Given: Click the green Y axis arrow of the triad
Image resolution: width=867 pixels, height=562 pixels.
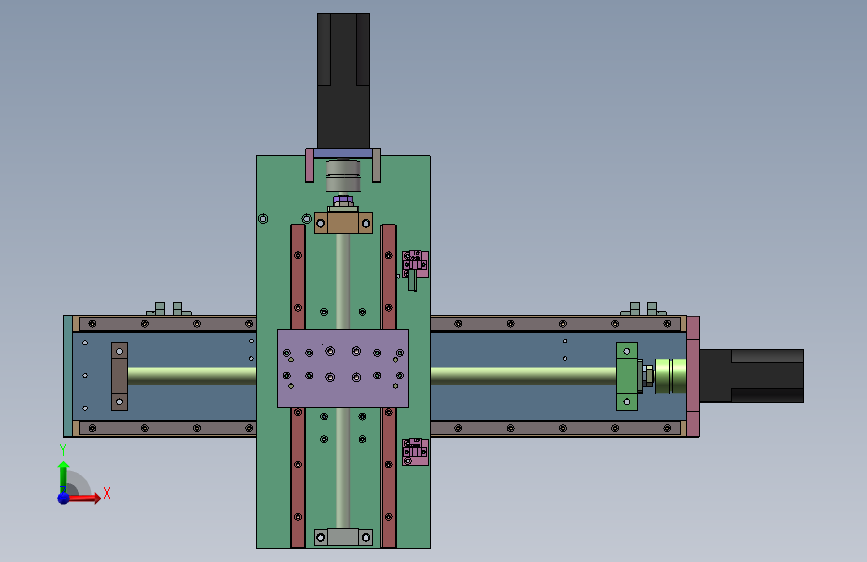Looking at the screenshot, I should [x=64, y=476].
